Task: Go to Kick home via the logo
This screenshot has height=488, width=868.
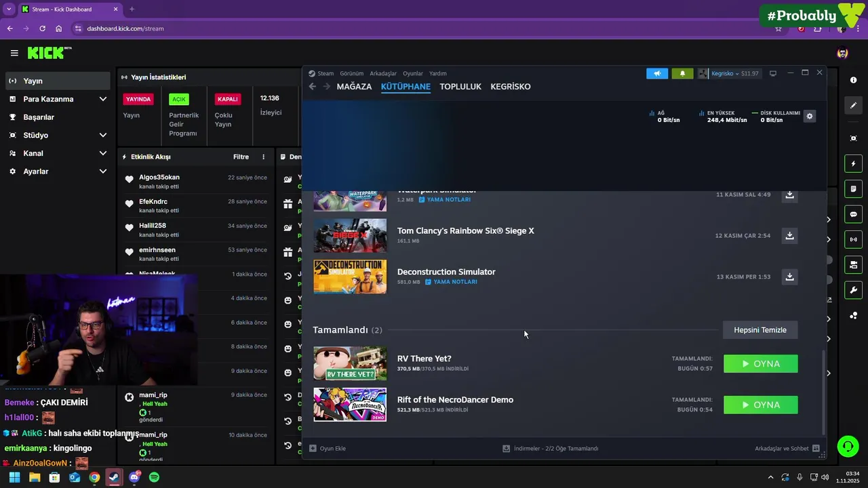Action: pos(50,53)
